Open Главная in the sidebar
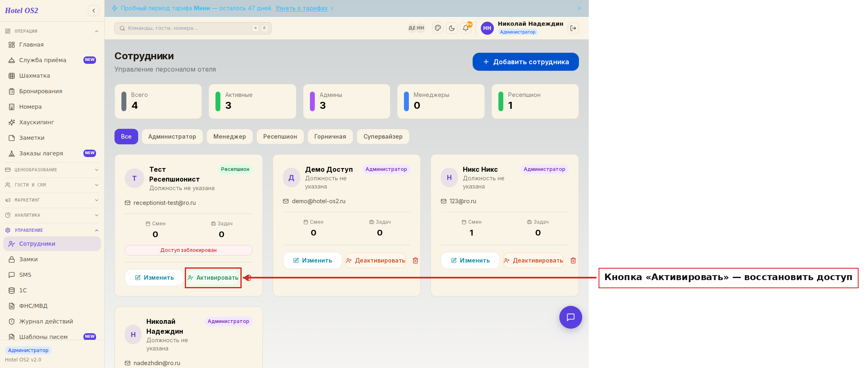This screenshot has width=868, height=368. click(52, 45)
